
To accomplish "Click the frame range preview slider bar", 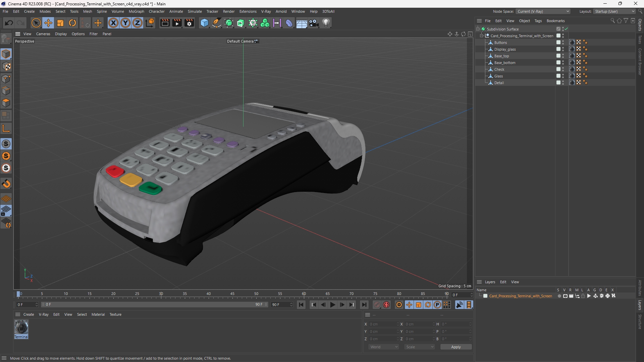I will [154, 305].
